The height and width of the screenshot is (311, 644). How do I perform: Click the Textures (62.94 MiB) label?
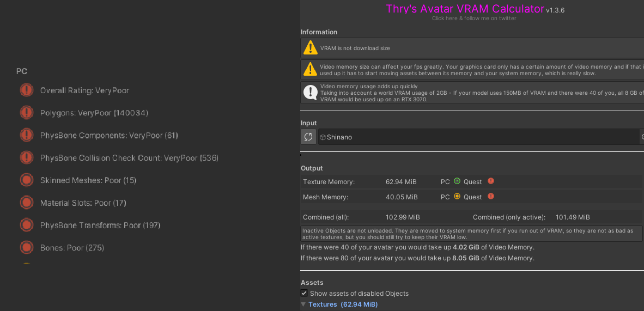click(x=343, y=304)
